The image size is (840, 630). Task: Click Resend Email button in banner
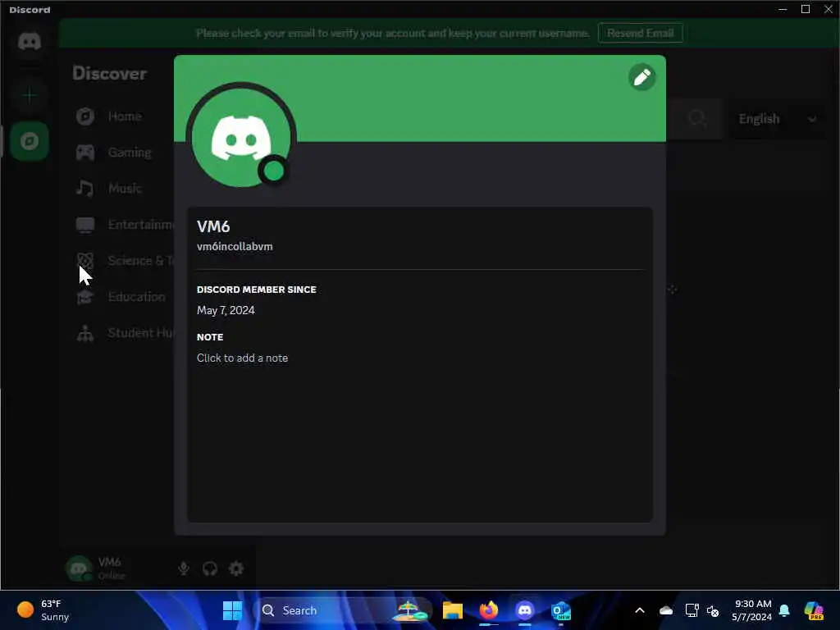pos(640,33)
